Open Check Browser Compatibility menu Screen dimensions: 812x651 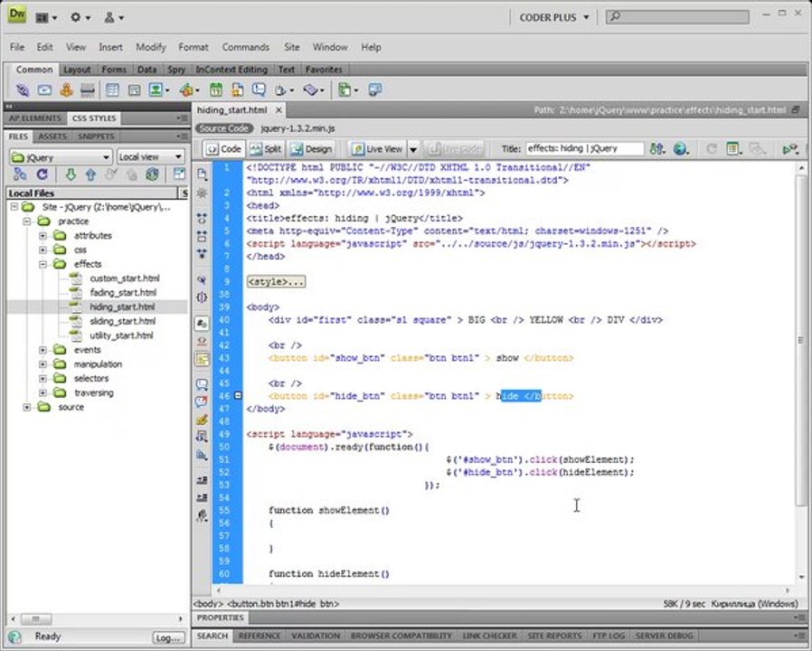click(x=791, y=149)
